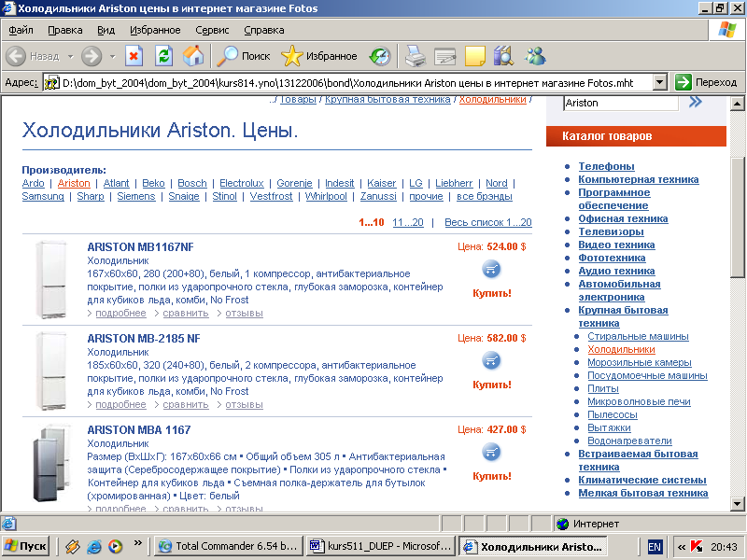
Task: Open the Микроволновые печи catalog link
Action: (x=639, y=401)
